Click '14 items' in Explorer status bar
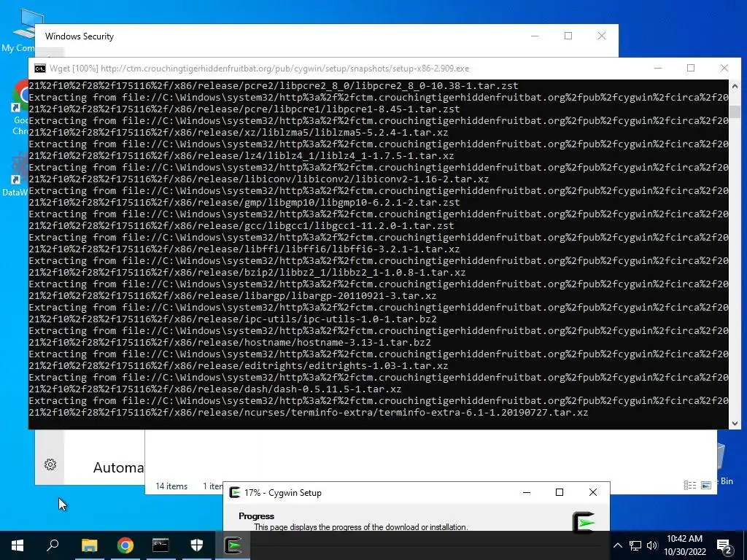 171,486
